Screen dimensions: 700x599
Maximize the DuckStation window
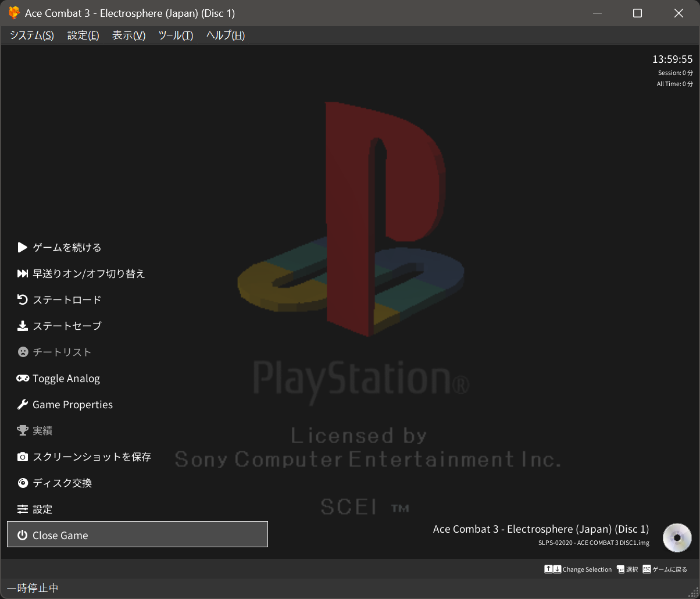[637, 13]
